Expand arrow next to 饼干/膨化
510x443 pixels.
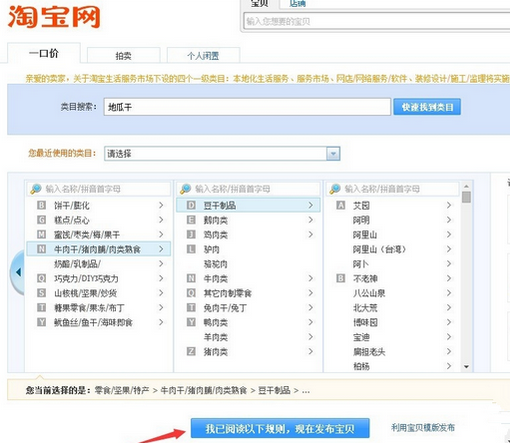161,205
